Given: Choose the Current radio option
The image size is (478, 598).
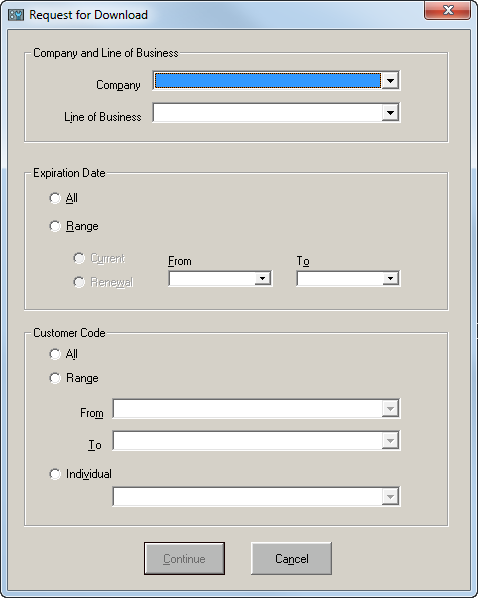Looking at the screenshot, I should tap(79, 258).
